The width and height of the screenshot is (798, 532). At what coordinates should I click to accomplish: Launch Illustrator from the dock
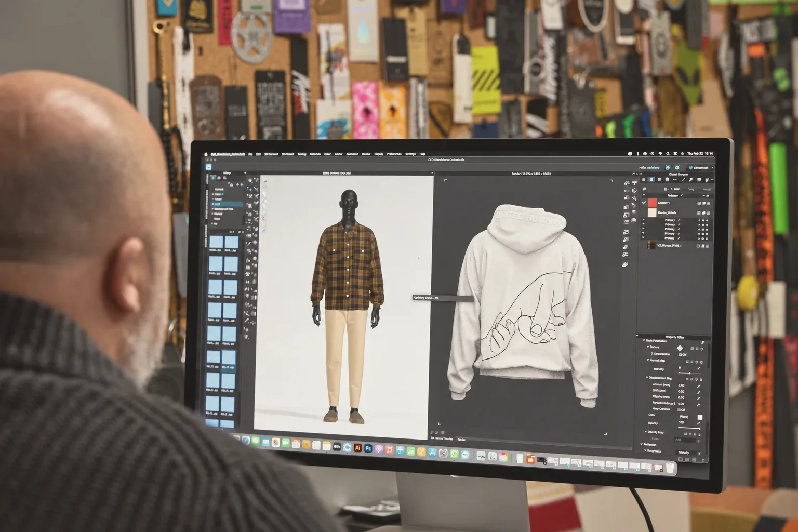(x=357, y=447)
